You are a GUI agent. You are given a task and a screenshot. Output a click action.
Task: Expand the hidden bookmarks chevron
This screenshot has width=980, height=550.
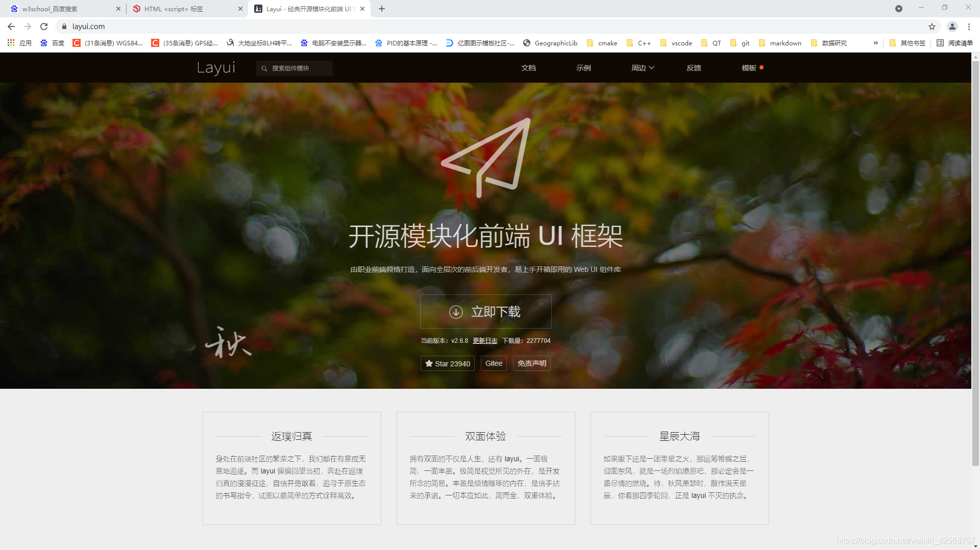[876, 43]
